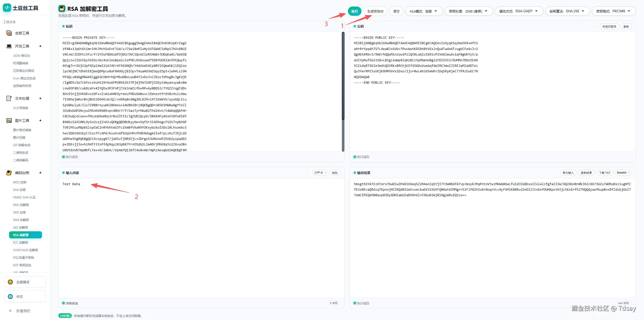Viewport: 644px width, 320px height.
Task: Collapse the 开发工具 category arrow
Action: (40, 46)
